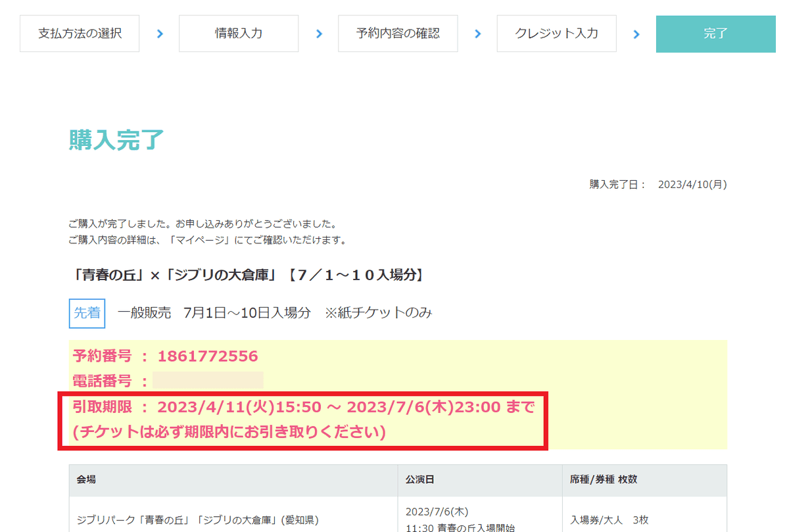789x532 pixels.
Task: Select the クレジット入力 step
Action: pyautogui.click(x=556, y=34)
